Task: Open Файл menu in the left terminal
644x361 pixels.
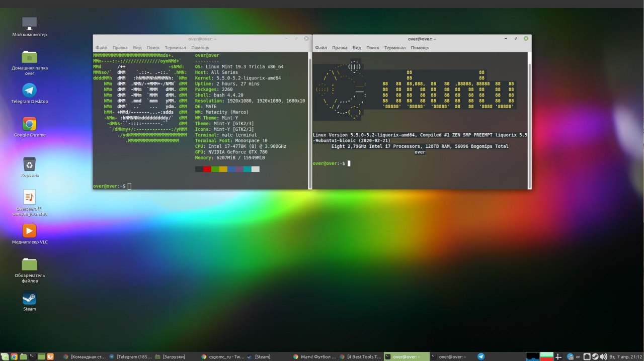Action: click(x=101, y=48)
